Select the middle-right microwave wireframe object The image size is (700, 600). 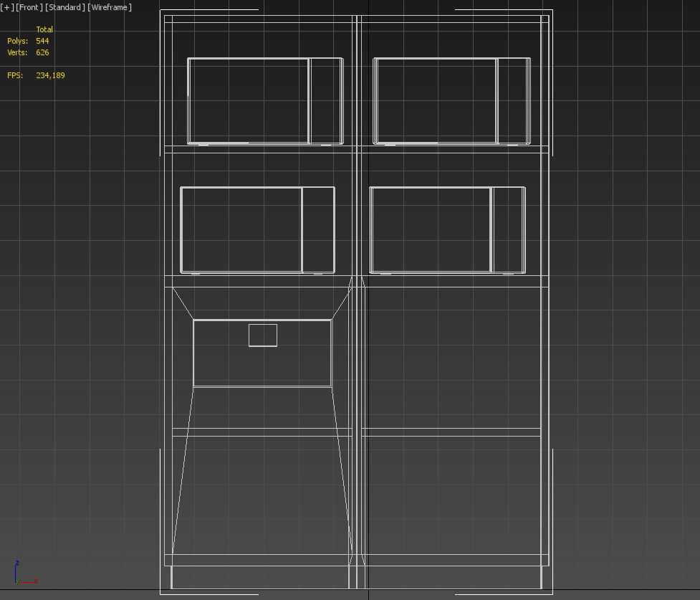click(x=447, y=230)
